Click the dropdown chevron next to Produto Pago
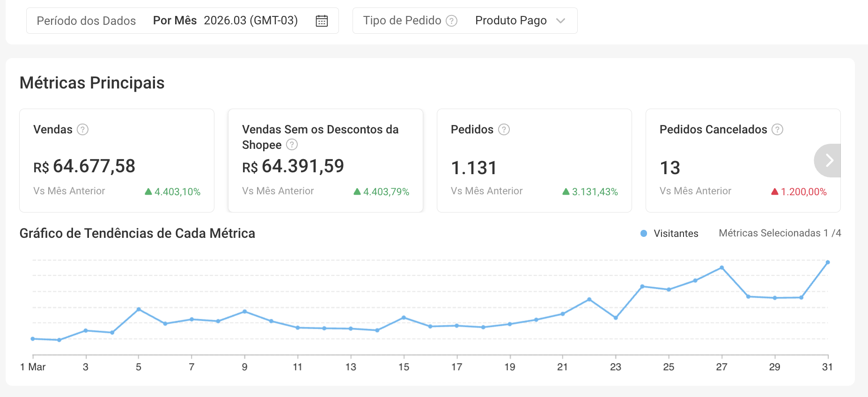 [x=560, y=21]
